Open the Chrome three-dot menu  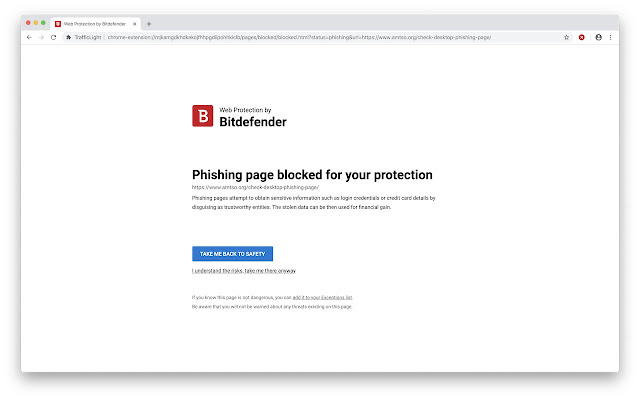click(611, 37)
